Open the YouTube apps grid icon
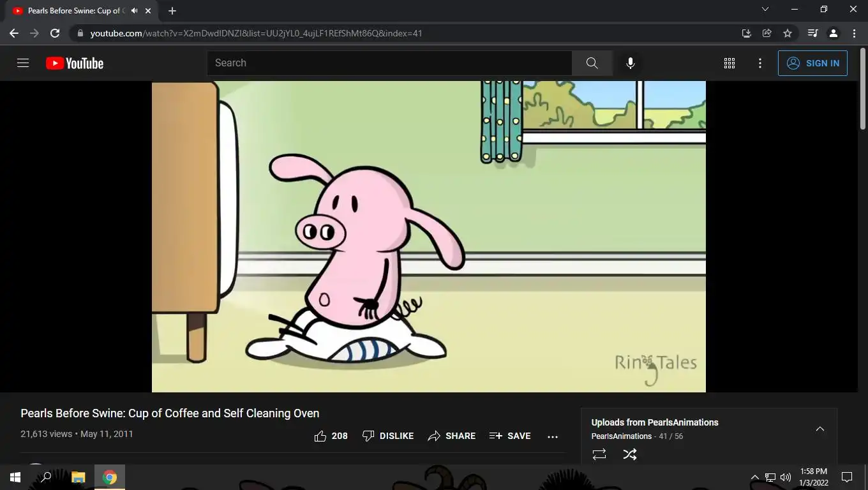 point(730,63)
